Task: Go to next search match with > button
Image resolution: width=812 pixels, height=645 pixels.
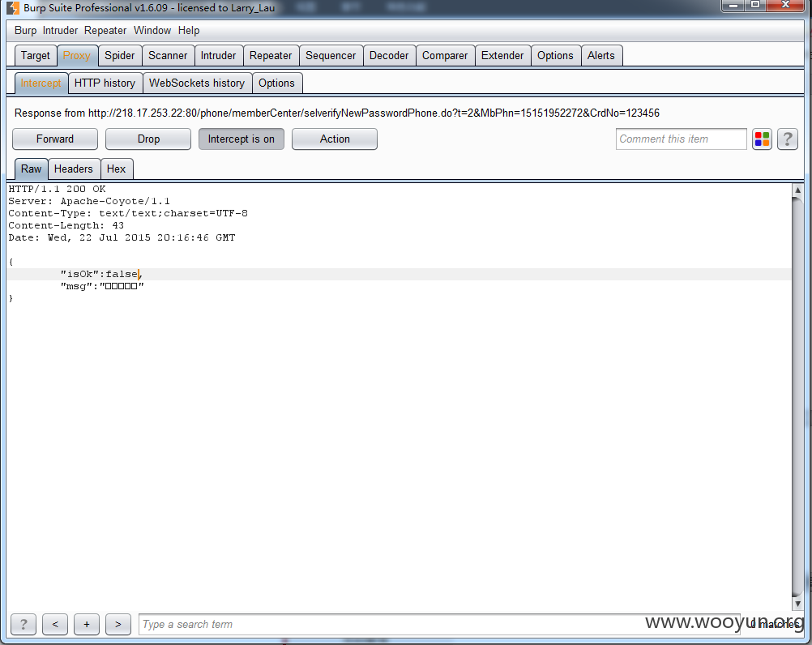Action: 118,624
